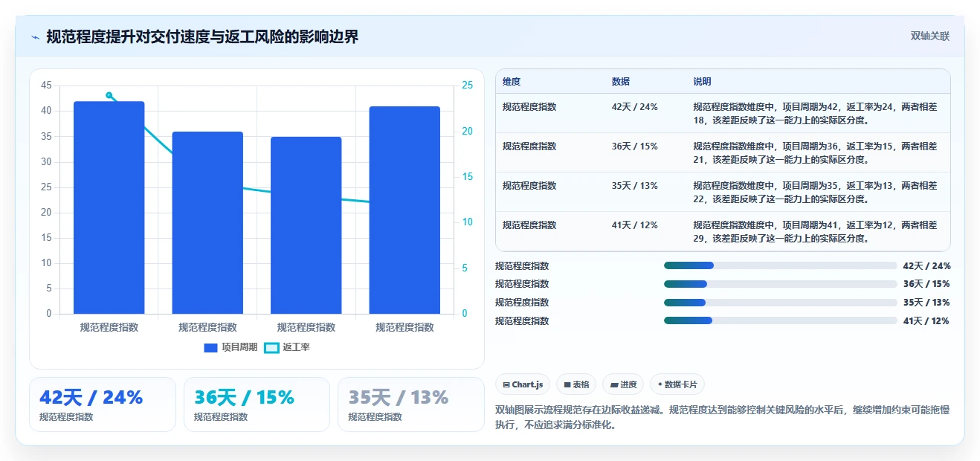980x461 pixels.
Task: Click the 维度 table column header
Action: pyautogui.click(x=512, y=82)
